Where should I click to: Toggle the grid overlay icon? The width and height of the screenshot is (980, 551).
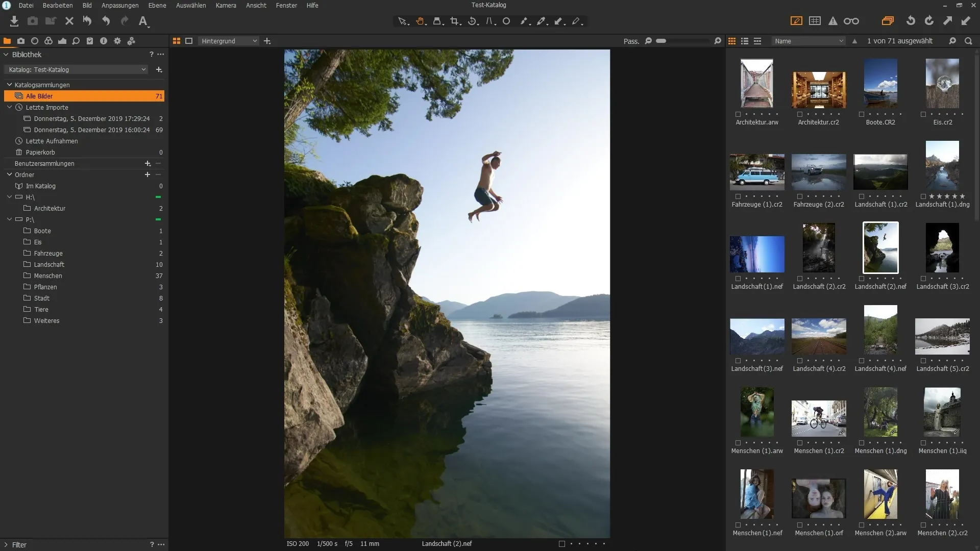tap(815, 21)
